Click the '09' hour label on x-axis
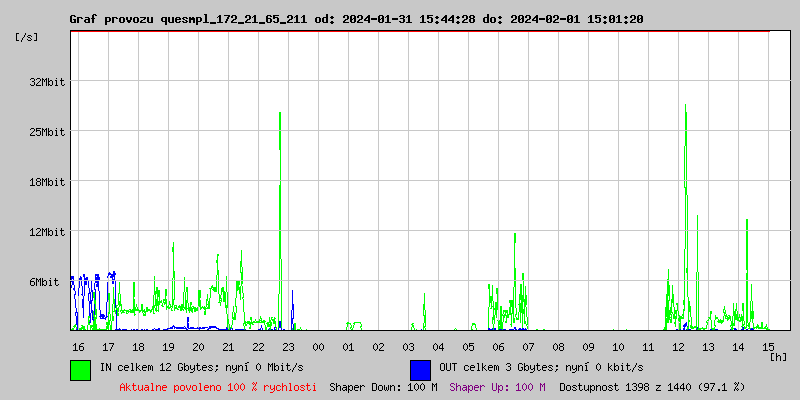Screen dimensions: 800x400 (588, 346)
